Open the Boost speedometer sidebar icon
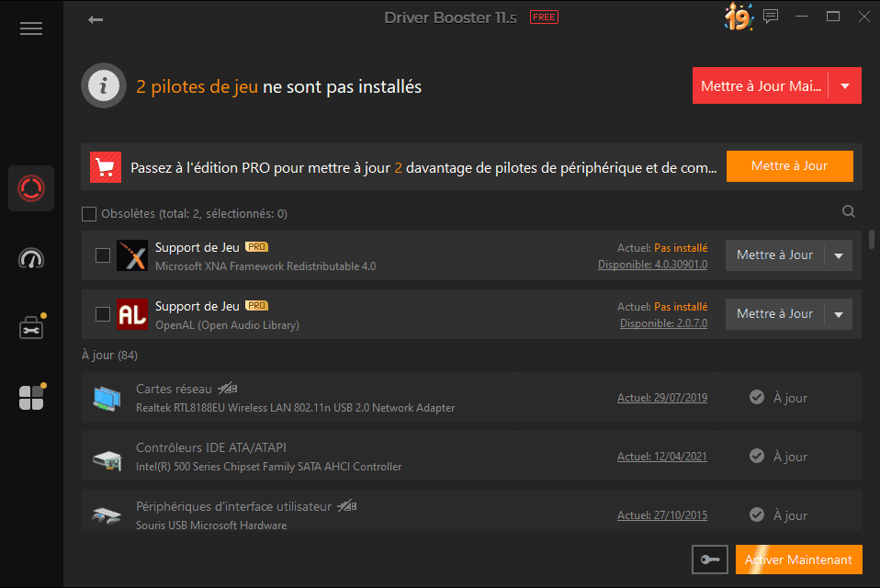The height and width of the screenshot is (588, 880). [x=31, y=259]
